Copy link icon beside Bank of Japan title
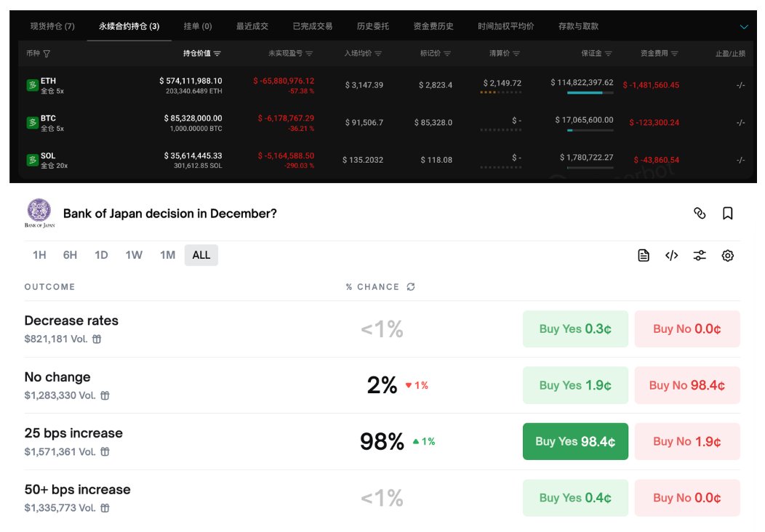The width and height of the screenshot is (765, 532). click(700, 213)
